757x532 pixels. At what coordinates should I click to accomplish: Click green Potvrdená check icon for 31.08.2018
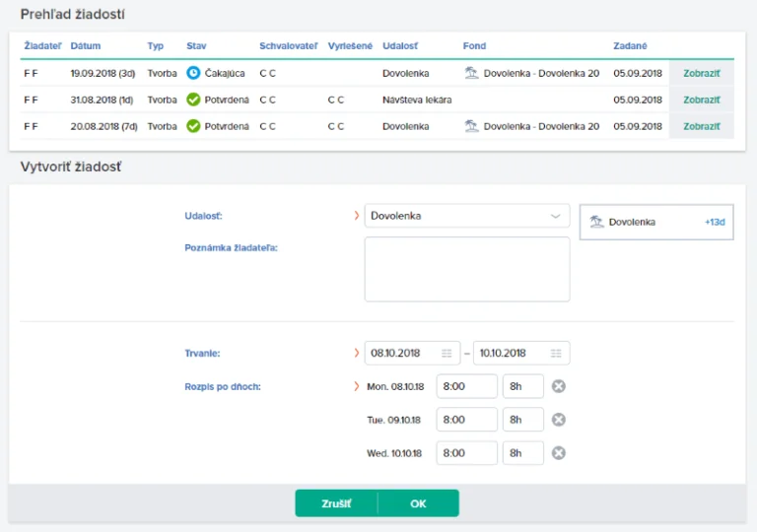193,100
